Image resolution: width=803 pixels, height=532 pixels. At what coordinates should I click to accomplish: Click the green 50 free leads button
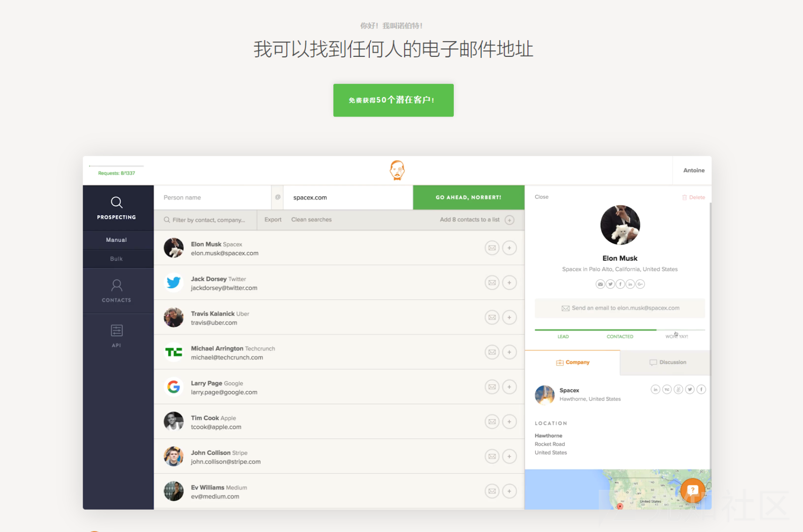pyautogui.click(x=393, y=100)
